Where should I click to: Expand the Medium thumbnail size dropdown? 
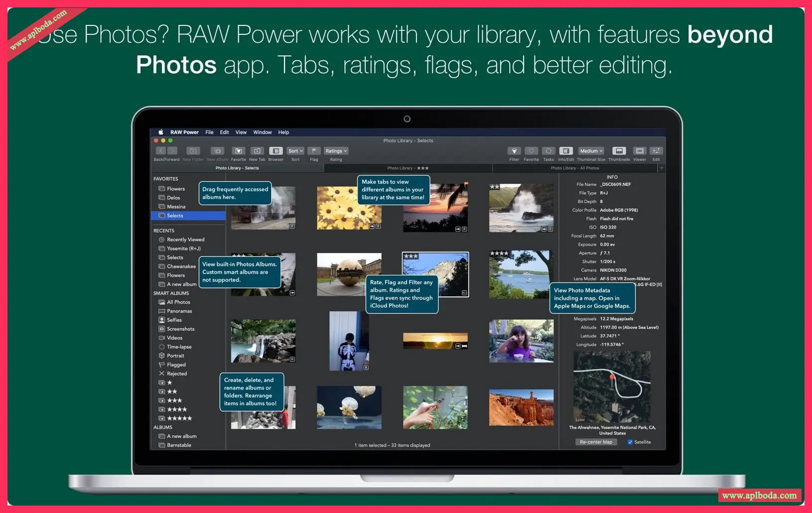(591, 151)
